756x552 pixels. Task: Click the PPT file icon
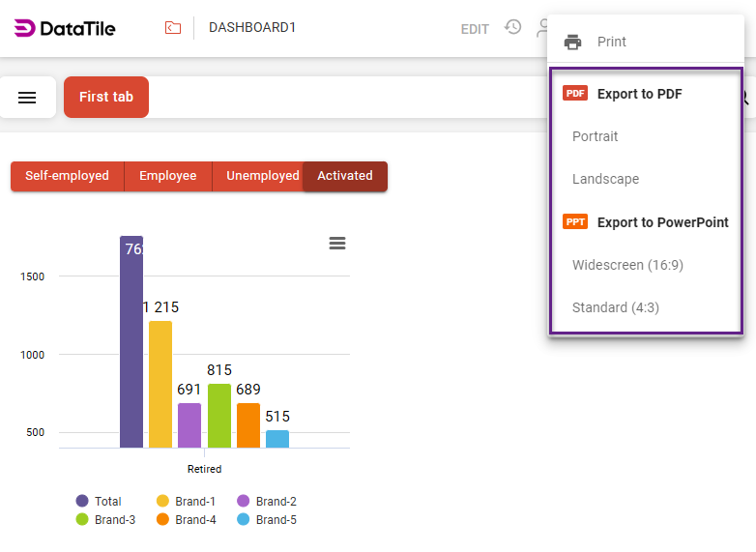[575, 222]
